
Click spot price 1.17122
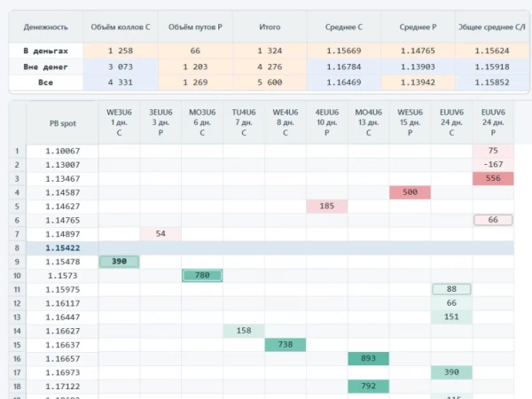point(63,387)
